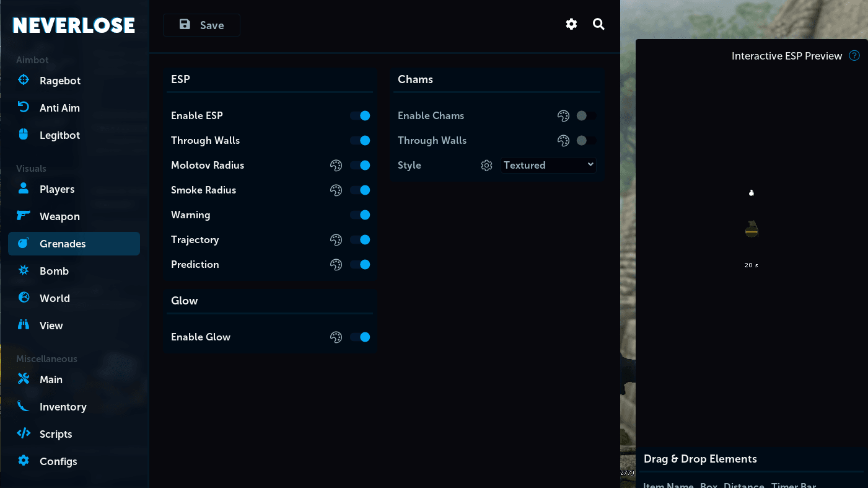Viewport: 868px width, 488px height.
Task: Toggle Chams Through Walls switch
Action: [586, 141]
